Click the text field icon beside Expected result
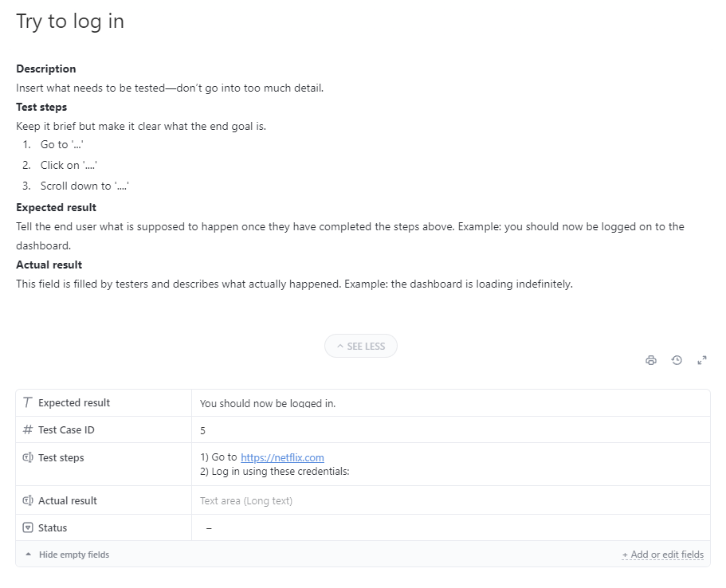The height and width of the screenshot is (588, 726). pyautogui.click(x=26, y=402)
